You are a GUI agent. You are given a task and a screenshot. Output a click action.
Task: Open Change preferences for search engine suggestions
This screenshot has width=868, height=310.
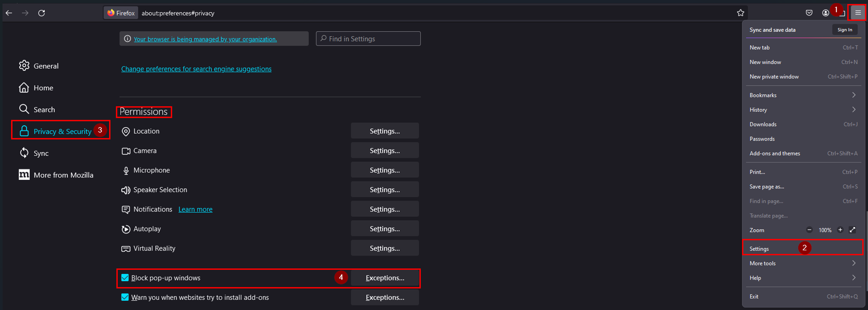(x=196, y=69)
